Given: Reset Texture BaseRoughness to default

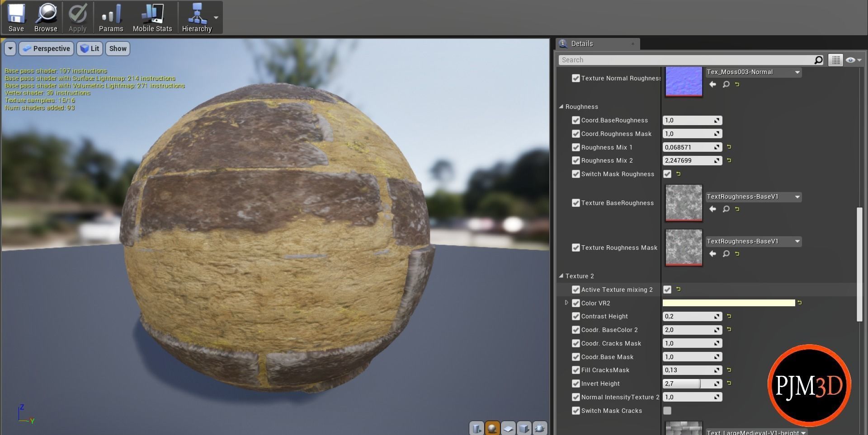Looking at the screenshot, I should [737, 209].
